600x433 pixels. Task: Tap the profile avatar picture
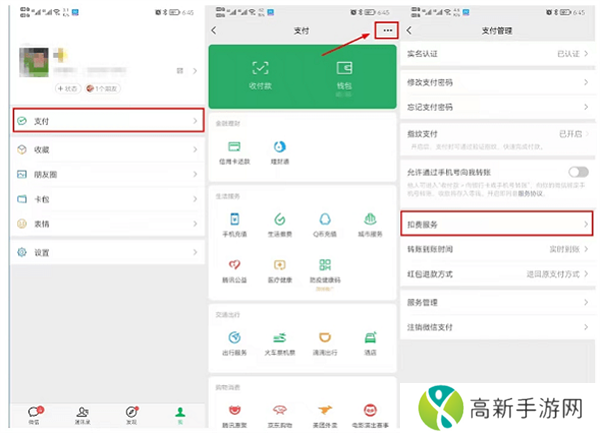(34, 62)
